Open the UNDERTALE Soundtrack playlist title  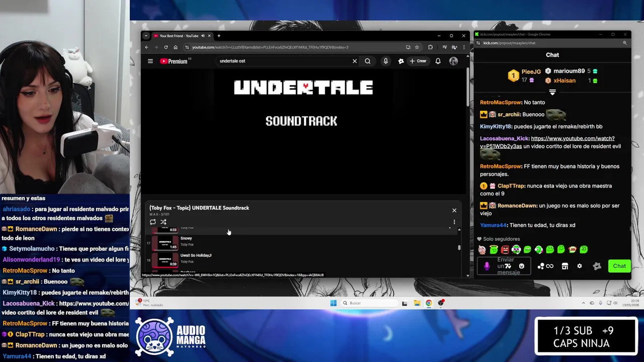click(x=199, y=208)
